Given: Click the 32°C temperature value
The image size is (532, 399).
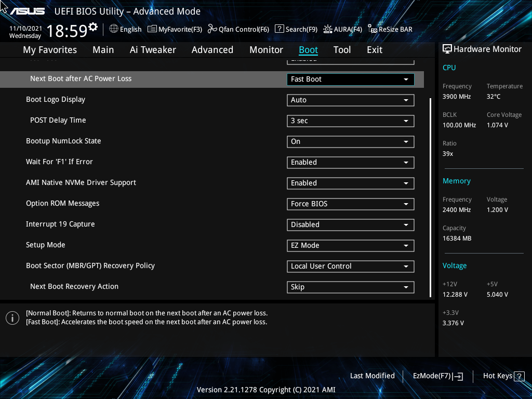Looking at the screenshot, I should point(494,97).
